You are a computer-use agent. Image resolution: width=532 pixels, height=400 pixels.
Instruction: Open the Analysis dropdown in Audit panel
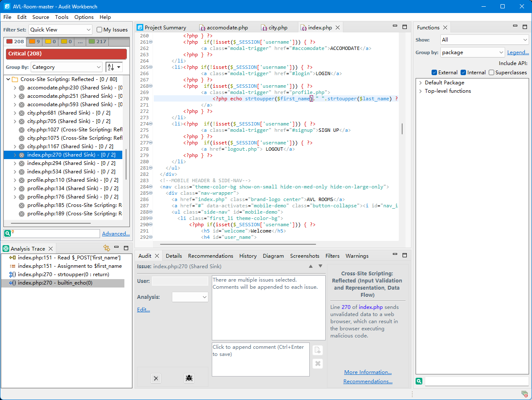pyautogui.click(x=190, y=297)
